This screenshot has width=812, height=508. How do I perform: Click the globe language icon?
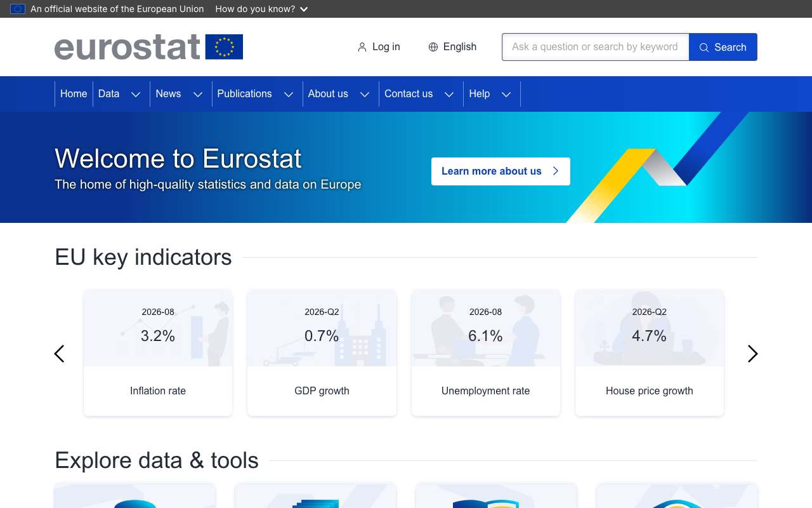click(x=433, y=47)
